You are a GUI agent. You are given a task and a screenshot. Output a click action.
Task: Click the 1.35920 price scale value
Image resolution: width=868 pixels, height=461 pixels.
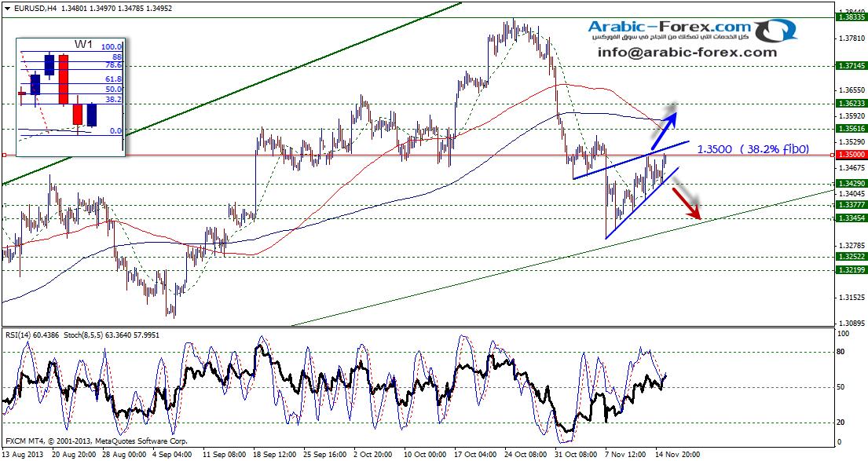[x=852, y=115]
